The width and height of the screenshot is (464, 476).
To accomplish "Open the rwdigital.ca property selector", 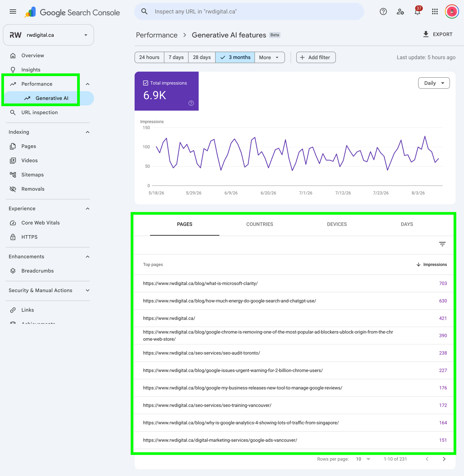I will point(48,35).
